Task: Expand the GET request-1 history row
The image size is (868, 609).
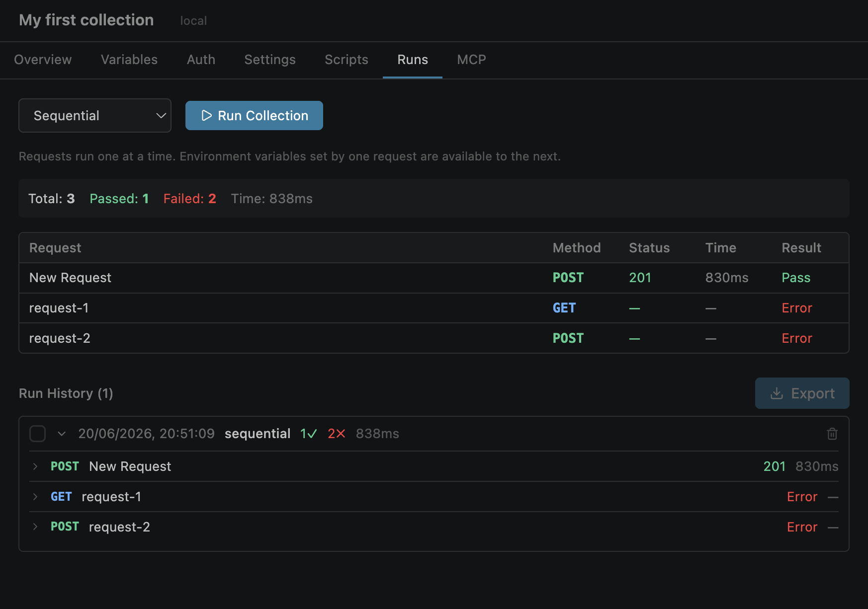Action: click(x=35, y=497)
